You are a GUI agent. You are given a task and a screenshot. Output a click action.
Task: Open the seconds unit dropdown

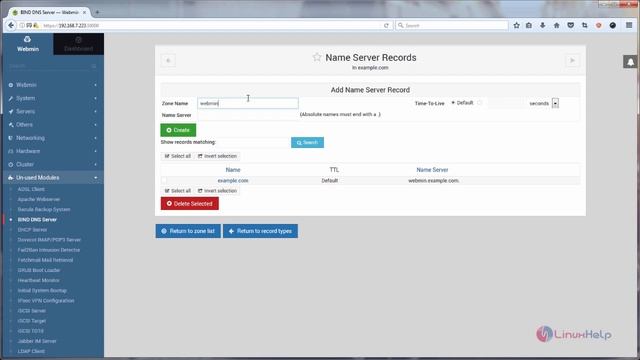tap(555, 103)
